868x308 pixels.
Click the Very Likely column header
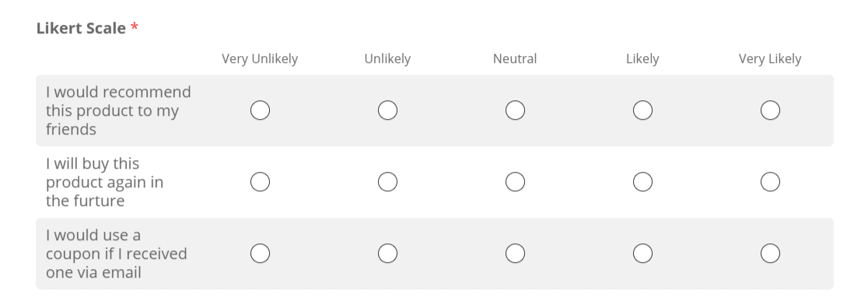click(x=770, y=58)
